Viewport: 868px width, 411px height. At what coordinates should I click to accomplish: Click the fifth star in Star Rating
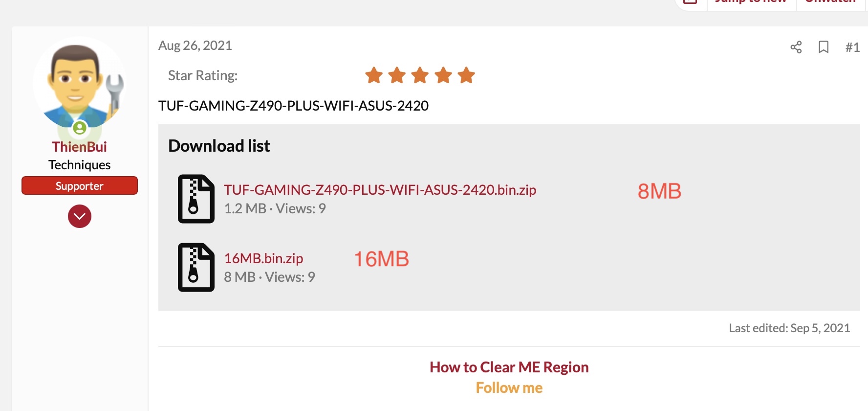[466, 75]
